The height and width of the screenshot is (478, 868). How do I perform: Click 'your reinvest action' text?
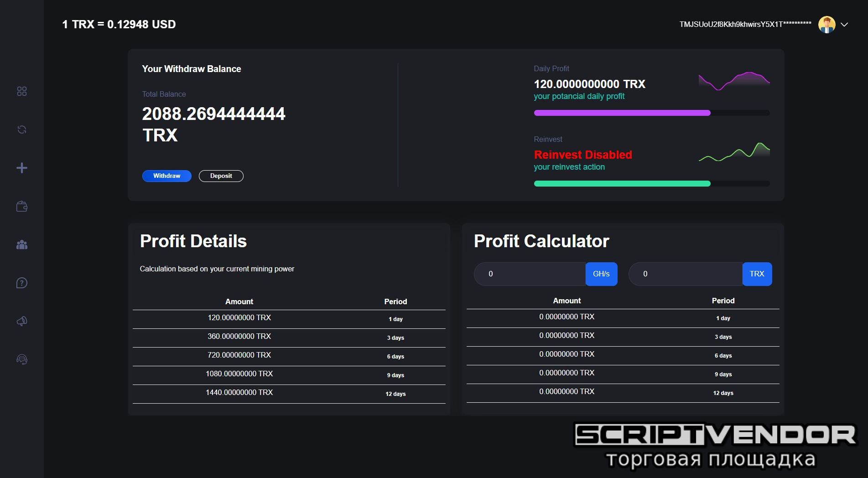(x=569, y=167)
